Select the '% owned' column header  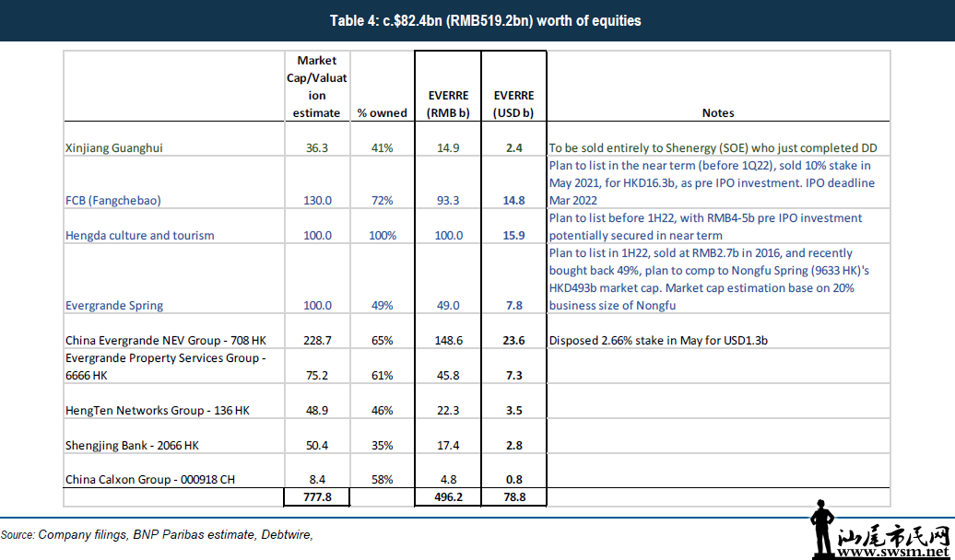click(x=382, y=113)
